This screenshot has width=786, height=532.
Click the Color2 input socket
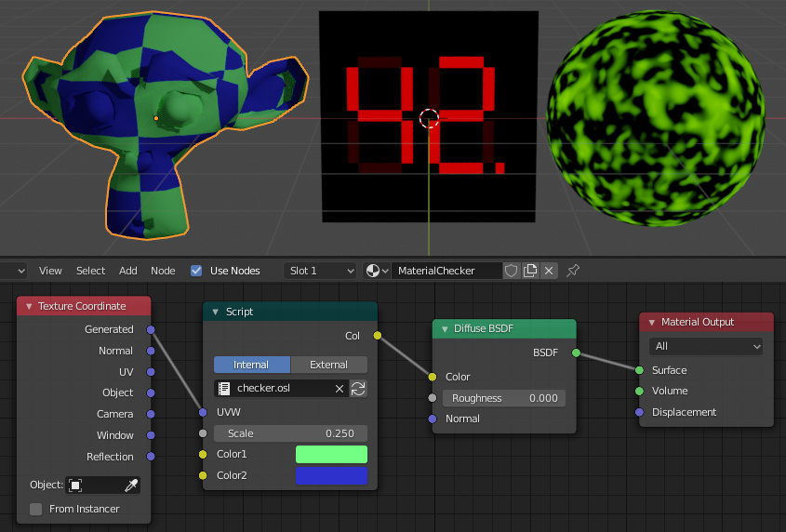point(203,475)
